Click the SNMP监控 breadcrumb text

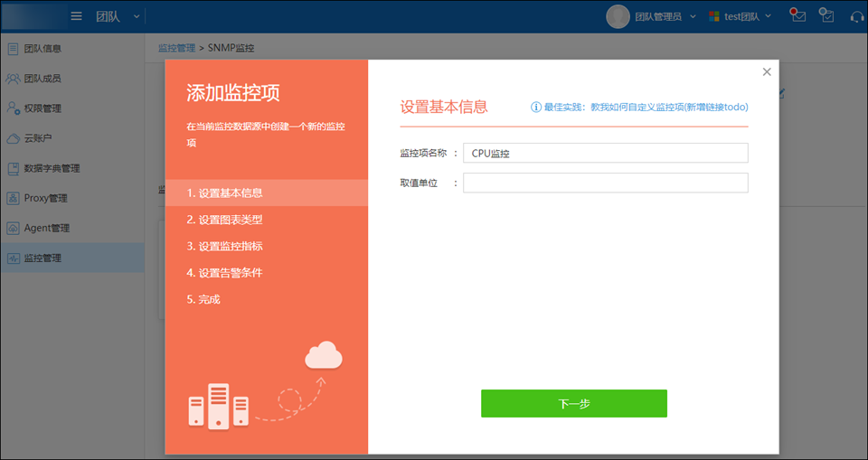(231, 48)
